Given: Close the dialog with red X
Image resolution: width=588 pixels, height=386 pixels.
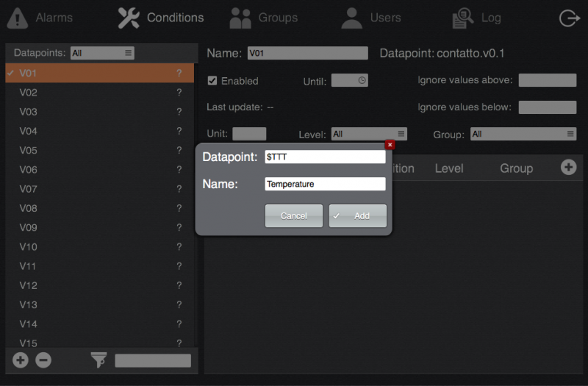Looking at the screenshot, I should [390, 145].
